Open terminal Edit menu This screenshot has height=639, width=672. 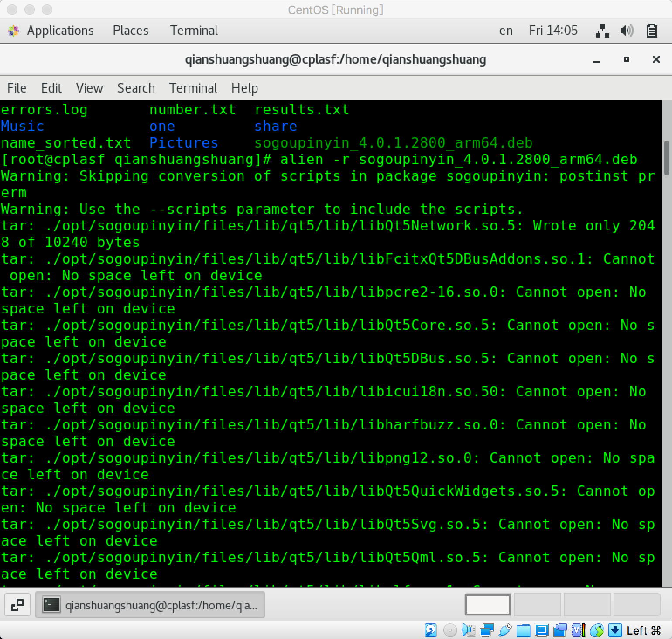click(x=51, y=88)
